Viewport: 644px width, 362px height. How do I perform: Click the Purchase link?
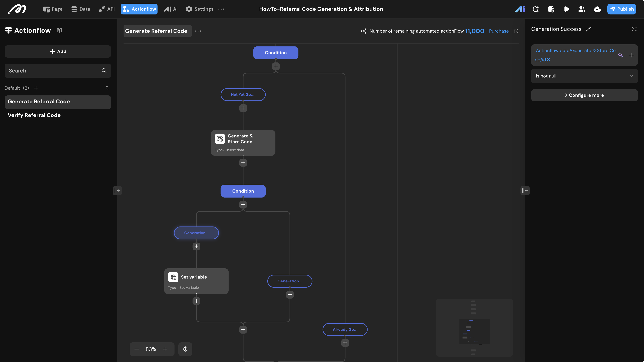point(499,31)
